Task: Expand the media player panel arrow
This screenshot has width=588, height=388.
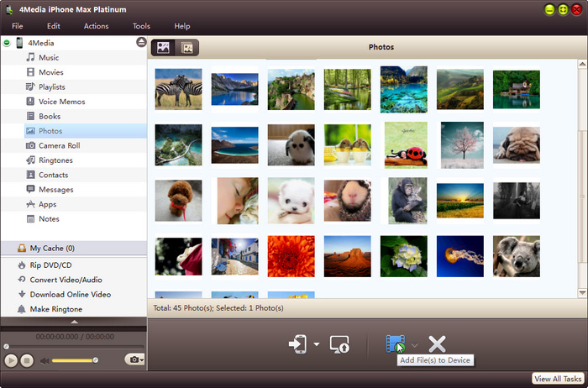Action: [74, 321]
